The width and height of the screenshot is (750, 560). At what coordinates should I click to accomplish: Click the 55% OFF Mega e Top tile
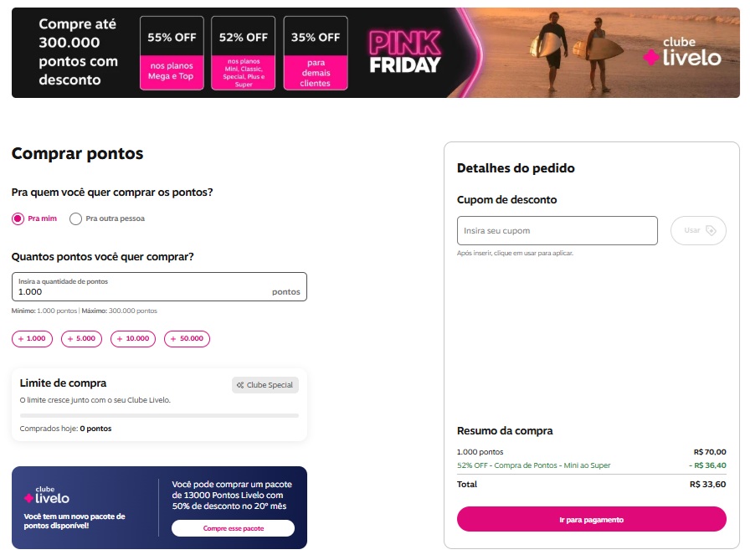tap(171, 53)
